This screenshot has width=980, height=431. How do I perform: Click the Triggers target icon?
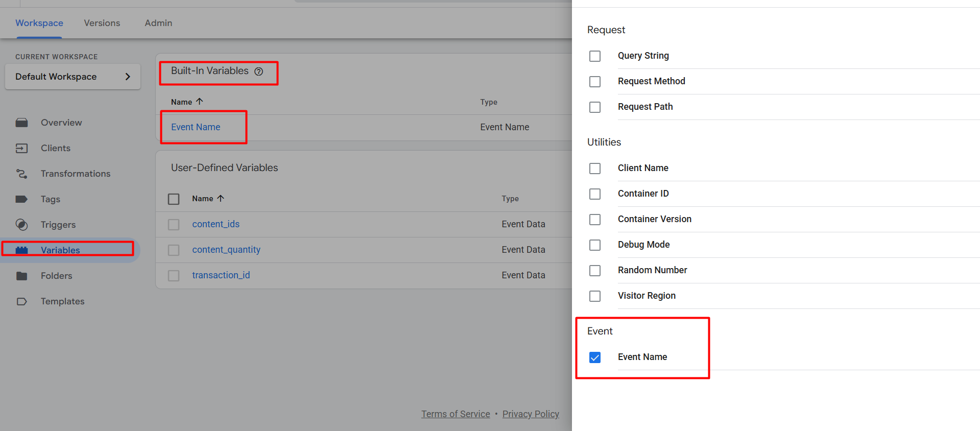[x=21, y=225]
